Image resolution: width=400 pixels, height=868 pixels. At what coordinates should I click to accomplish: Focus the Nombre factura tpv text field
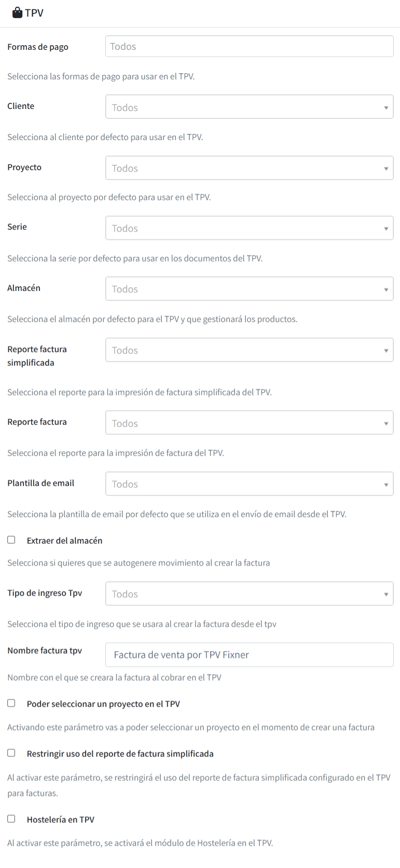point(250,655)
